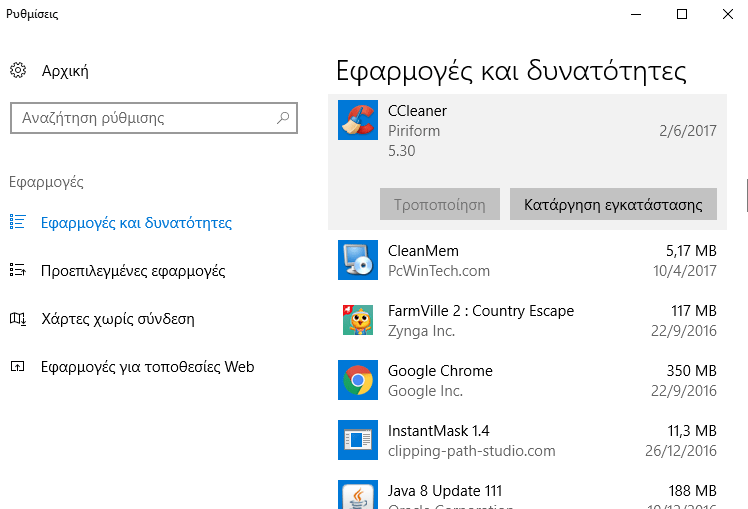Click CCleaner install date 2/6/2017
Screen dimensions: 748x509
click(x=688, y=131)
